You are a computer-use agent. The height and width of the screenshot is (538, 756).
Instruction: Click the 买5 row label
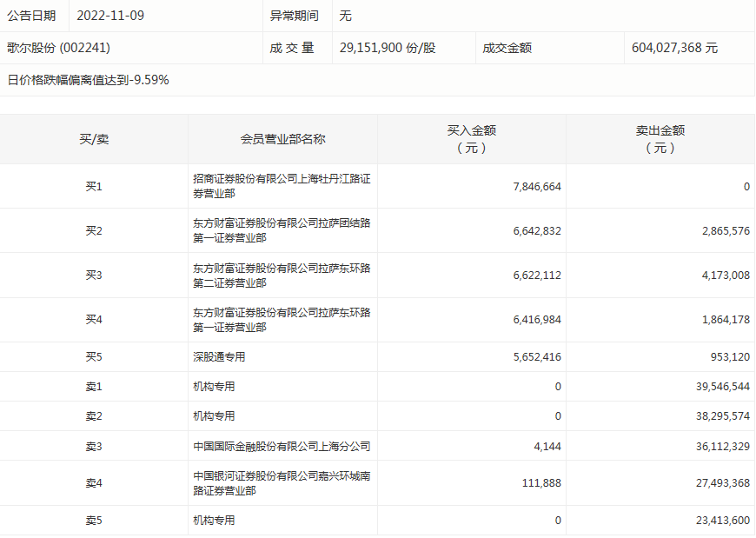94,356
